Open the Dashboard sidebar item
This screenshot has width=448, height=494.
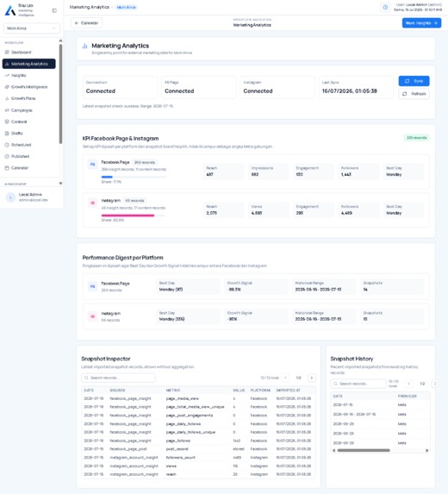pos(28,53)
